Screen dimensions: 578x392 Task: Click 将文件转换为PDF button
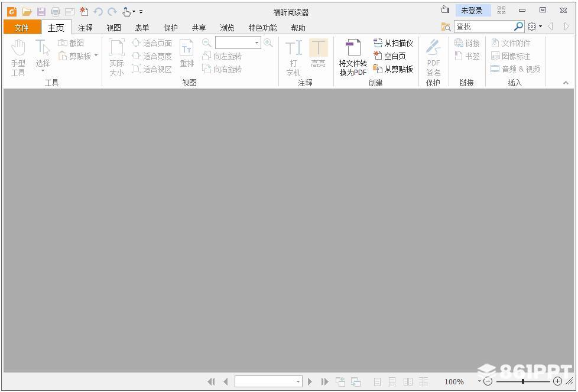[353, 58]
